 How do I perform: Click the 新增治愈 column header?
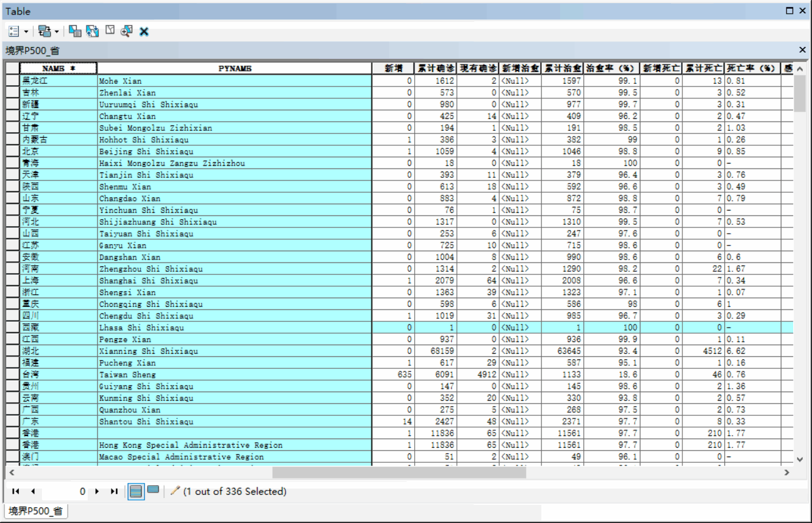pyautogui.click(x=520, y=68)
